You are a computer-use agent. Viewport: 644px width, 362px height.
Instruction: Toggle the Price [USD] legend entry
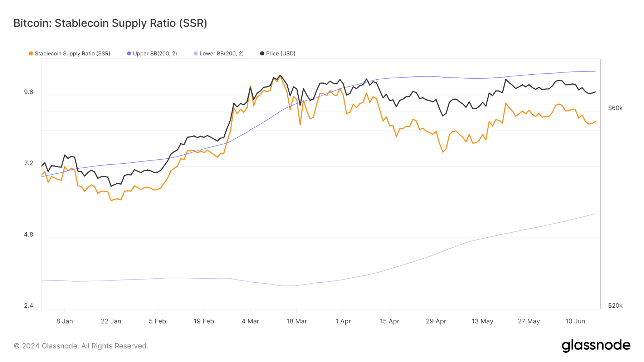click(278, 54)
